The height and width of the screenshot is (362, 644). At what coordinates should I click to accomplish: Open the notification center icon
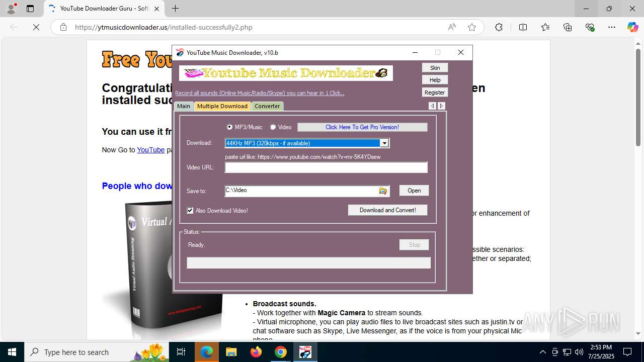627,352
